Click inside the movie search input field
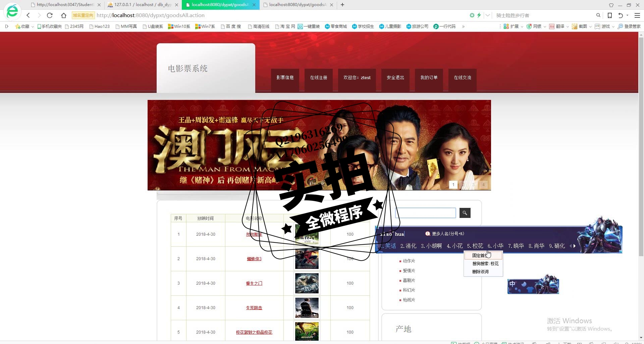 click(x=426, y=213)
